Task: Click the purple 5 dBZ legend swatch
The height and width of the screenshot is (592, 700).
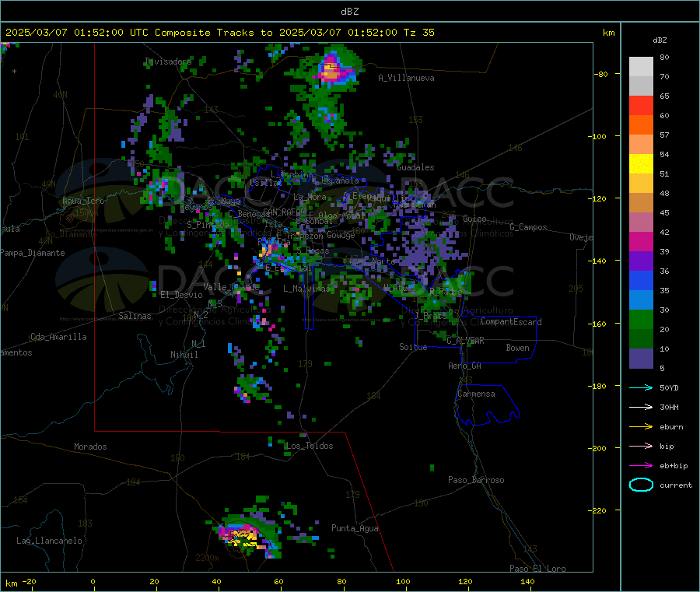Action: (641, 359)
